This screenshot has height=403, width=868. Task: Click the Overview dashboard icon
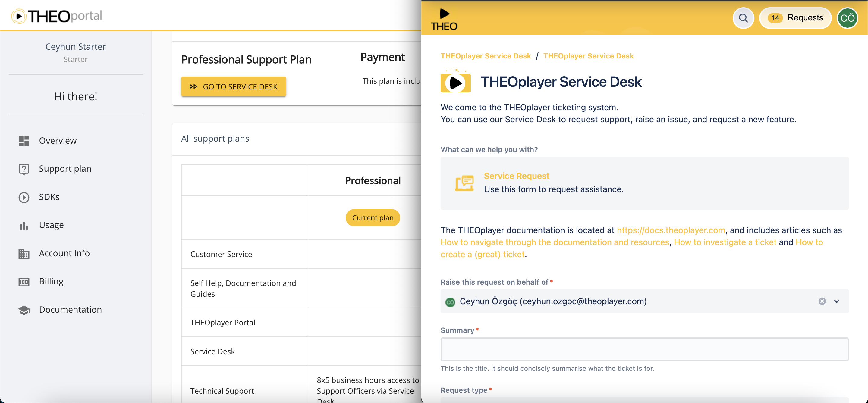[24, 141]
